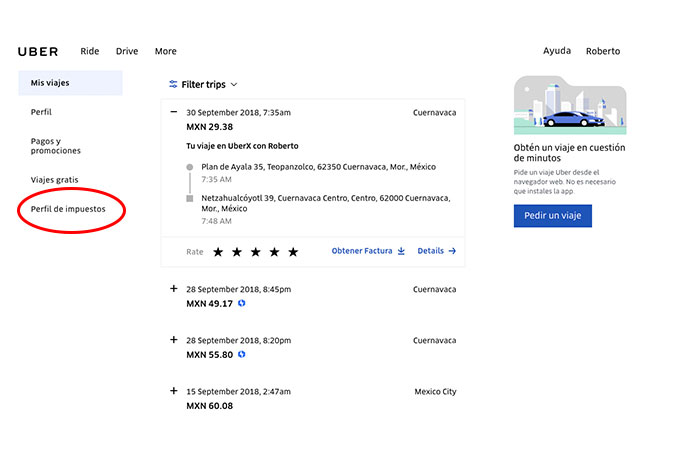Expand the 15 September 2018 trip
This screenshot has height=471, width=680.
[173, 391]
